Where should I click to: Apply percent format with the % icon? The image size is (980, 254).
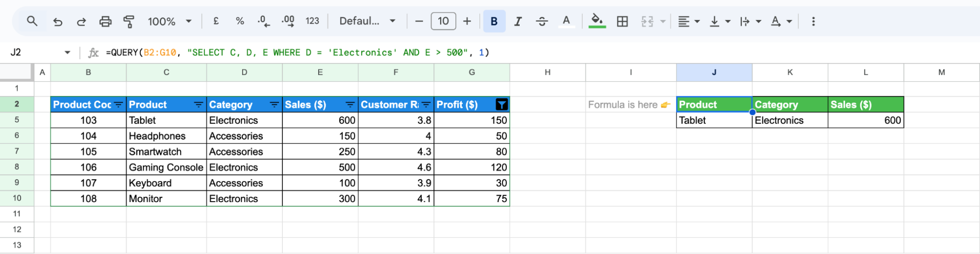240,21
